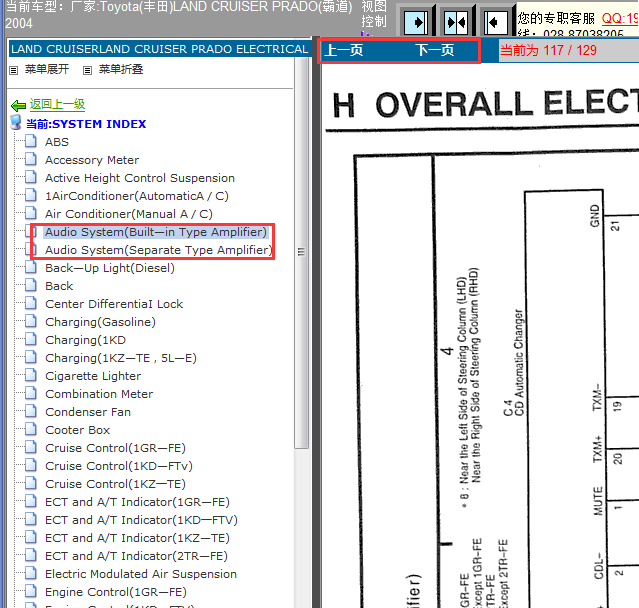Viewport: 639px width, 608px height.
Task: Open Electric Modulated Air Suspension entry
Action: click(x=141, y=574)
